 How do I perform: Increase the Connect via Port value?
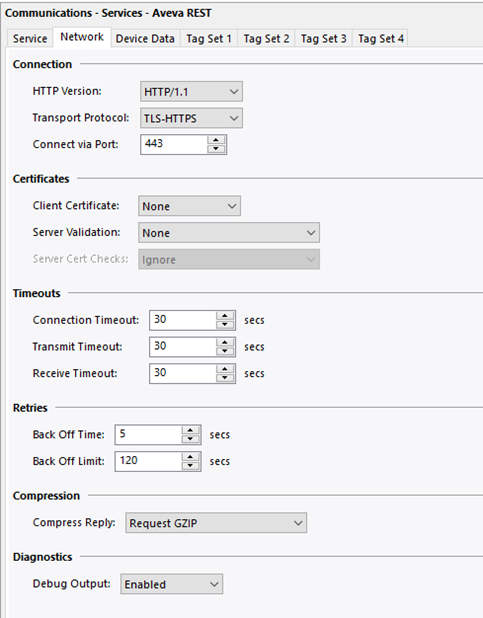tap(216, 140)
